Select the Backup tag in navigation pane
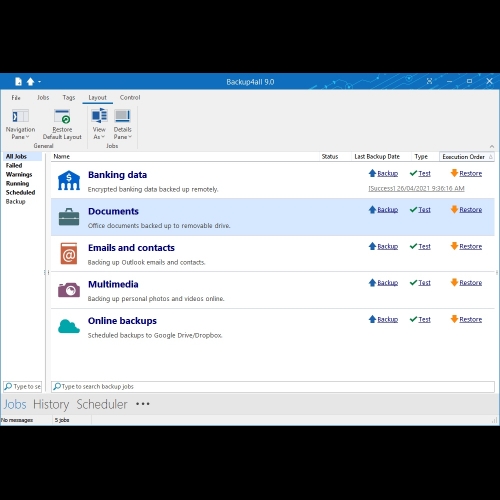This screenshot has height=500, width=500. (x=15, y=201)
